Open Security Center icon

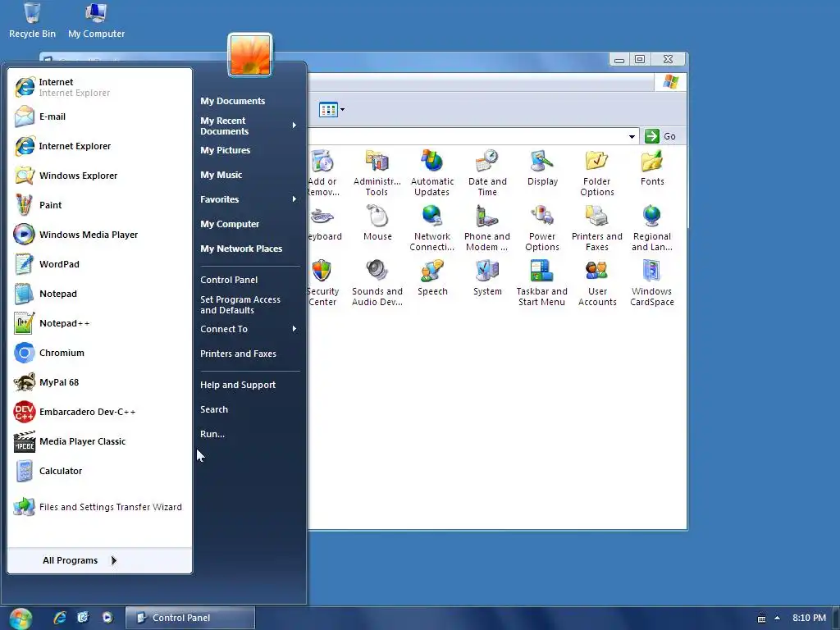(322, 283)
